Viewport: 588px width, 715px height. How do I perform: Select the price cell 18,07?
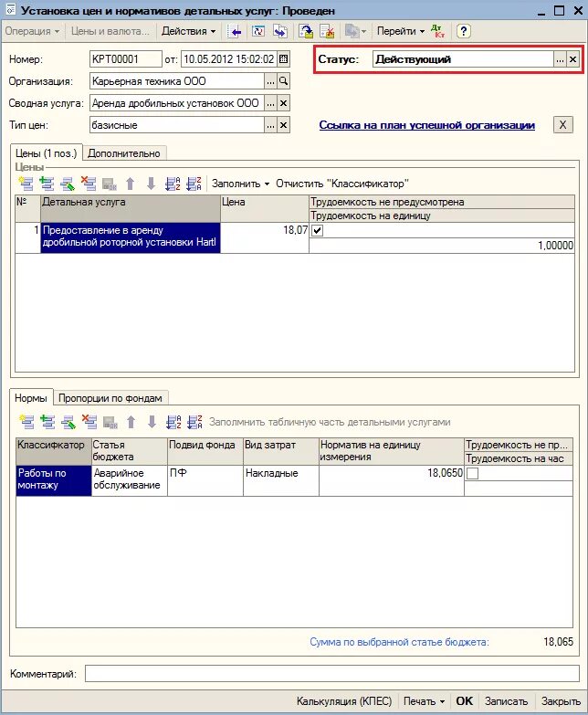click(x=265, y=237)
